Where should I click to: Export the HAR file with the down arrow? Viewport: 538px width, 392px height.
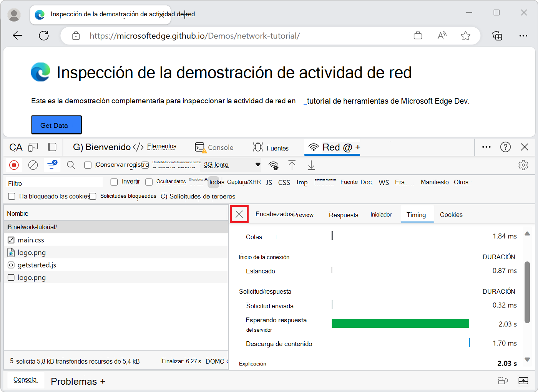point(311,165)
